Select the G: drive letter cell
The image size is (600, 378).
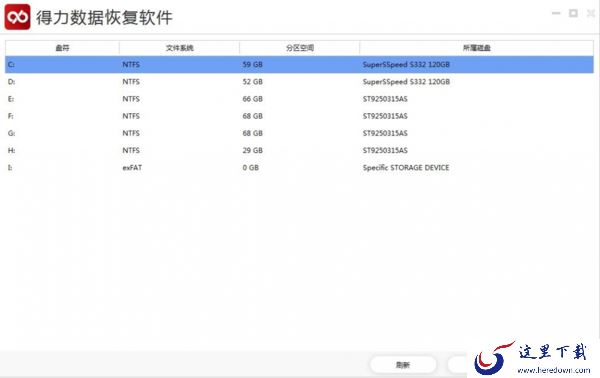tap(11, 133)
